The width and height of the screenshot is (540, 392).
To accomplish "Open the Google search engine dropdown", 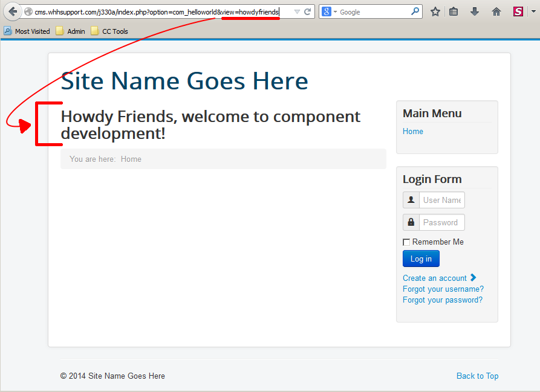I will (329, 11).
